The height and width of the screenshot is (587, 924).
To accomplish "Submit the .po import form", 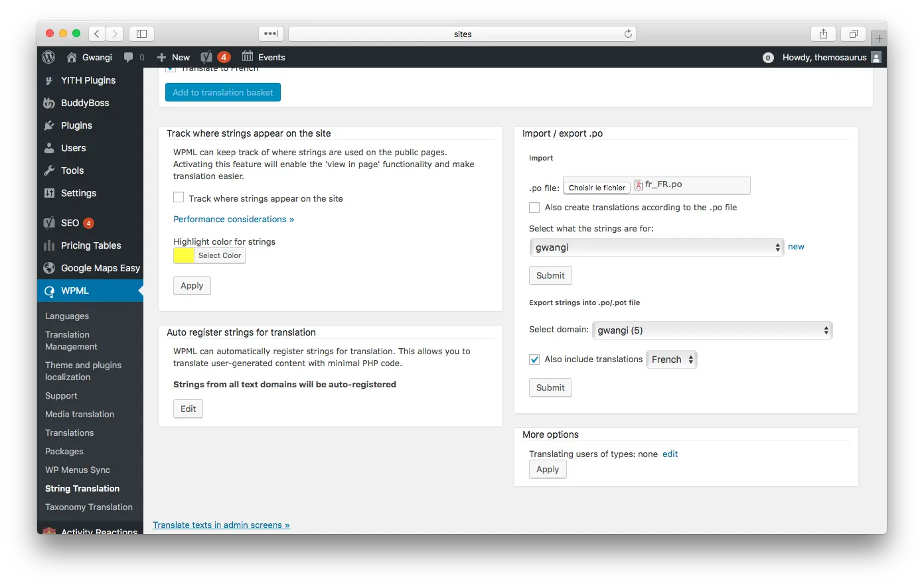I will point(550,275).
